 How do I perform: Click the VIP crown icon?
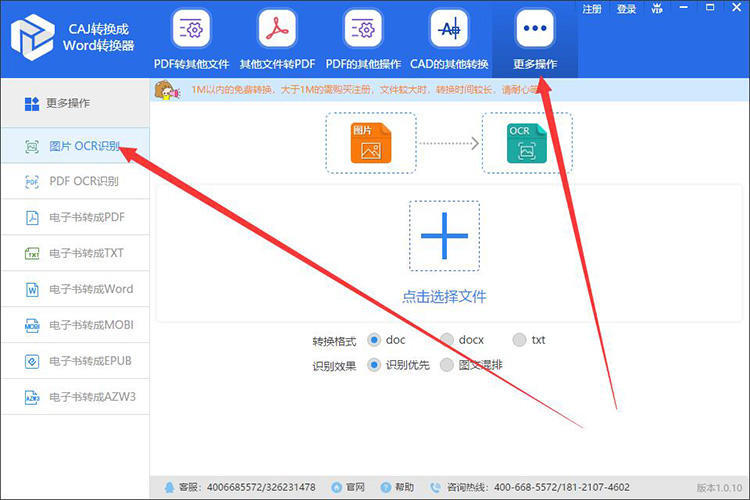pos(657,8)
